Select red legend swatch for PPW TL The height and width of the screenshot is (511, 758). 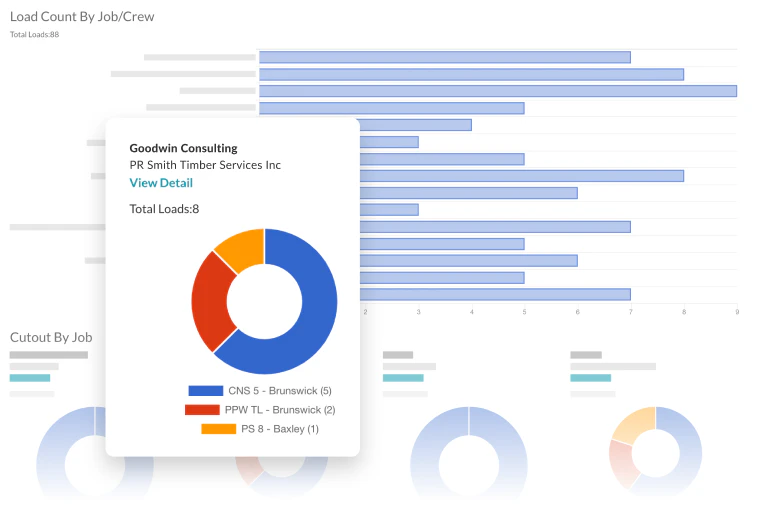pyautogui.click(x=202, y=410)
